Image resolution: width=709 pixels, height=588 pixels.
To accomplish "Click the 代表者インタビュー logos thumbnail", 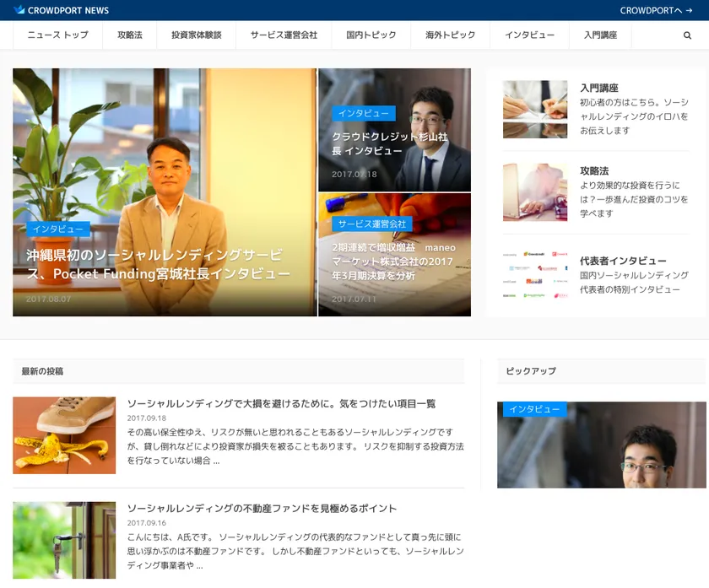I will (535, 275).
